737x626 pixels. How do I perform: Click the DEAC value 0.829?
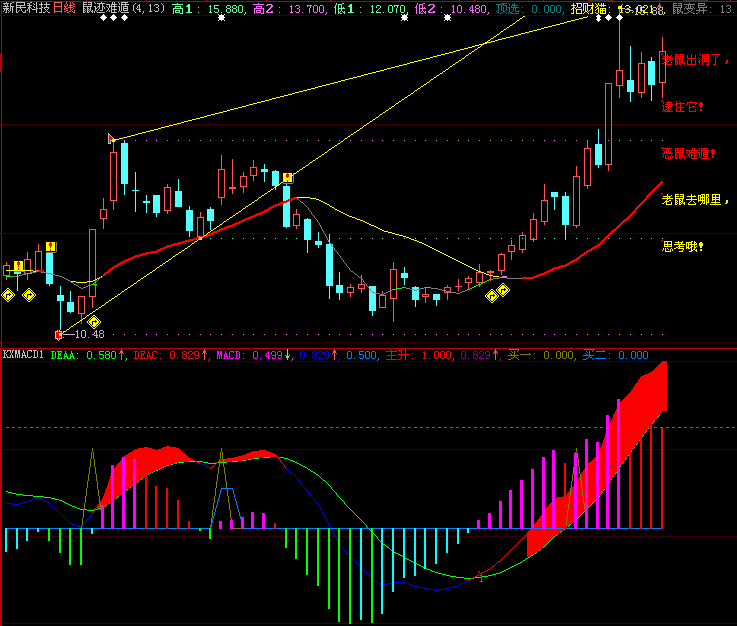(184, 355)
